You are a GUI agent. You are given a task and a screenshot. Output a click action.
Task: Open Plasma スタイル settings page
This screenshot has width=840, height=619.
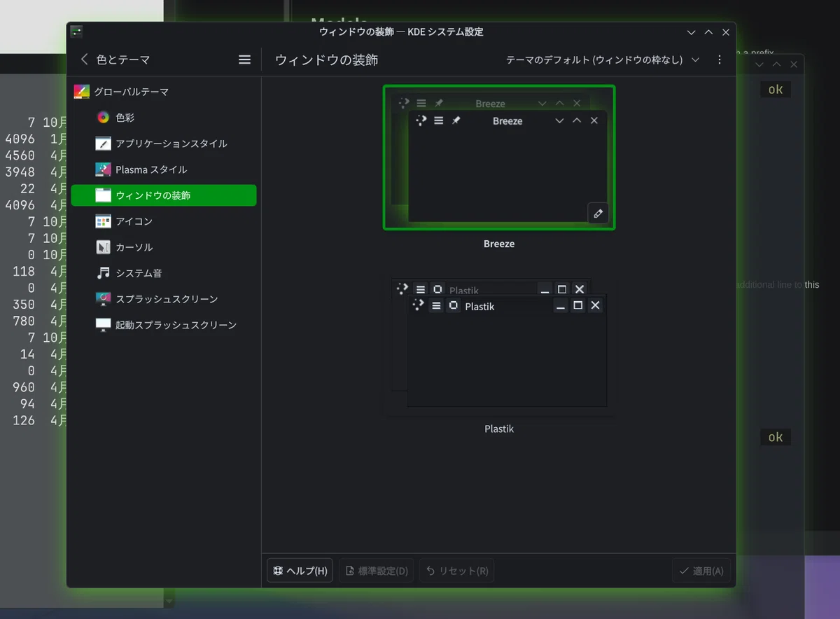(164, 169)
